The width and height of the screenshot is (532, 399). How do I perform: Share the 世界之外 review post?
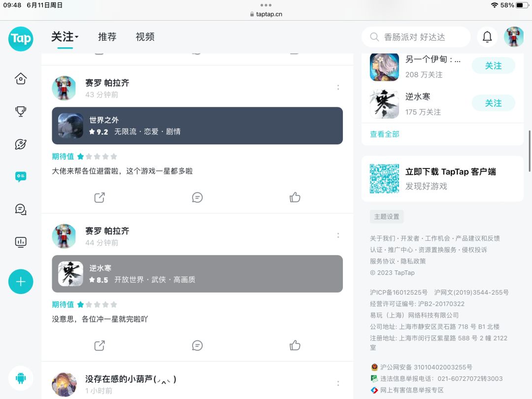[100, 198]
